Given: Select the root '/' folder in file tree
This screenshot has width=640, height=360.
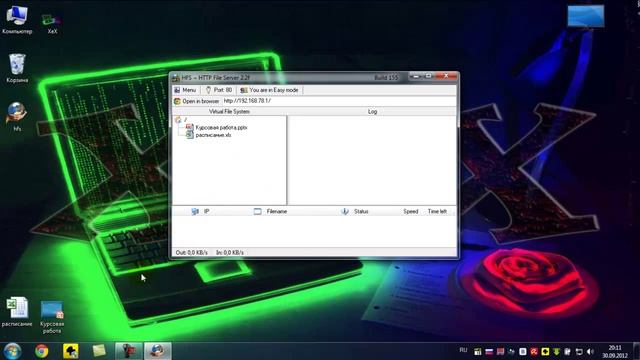Looking at the screenshot, I should [181, 120].
